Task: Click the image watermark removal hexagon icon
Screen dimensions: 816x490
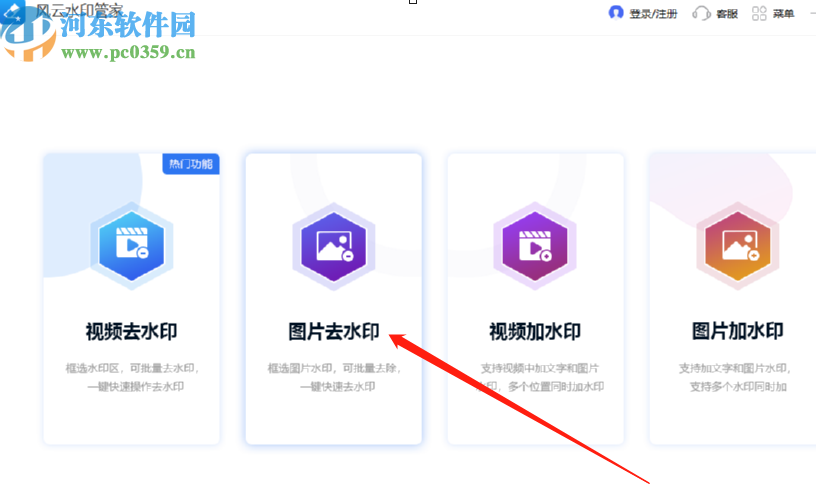Action: (334, 246)
